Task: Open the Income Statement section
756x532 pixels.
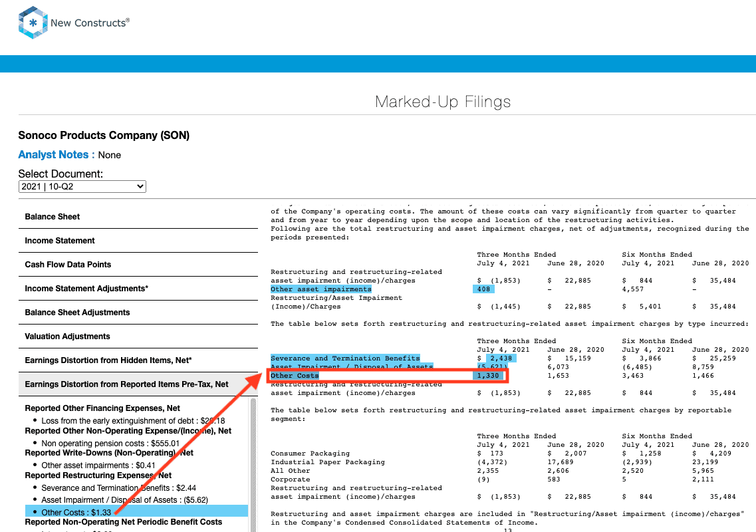Action: pos(138,241)
